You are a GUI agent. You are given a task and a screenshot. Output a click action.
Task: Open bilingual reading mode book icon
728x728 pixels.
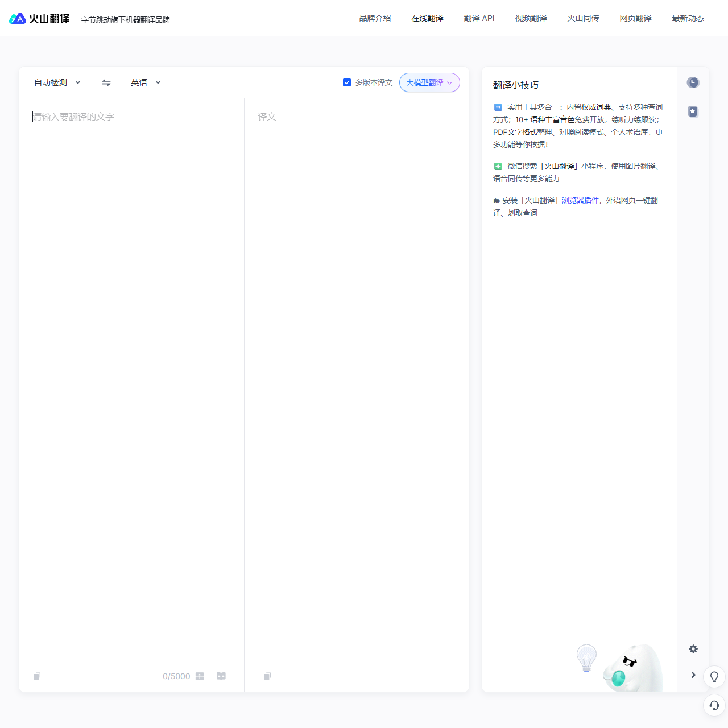pyautogui.click(x=221, y=676)
